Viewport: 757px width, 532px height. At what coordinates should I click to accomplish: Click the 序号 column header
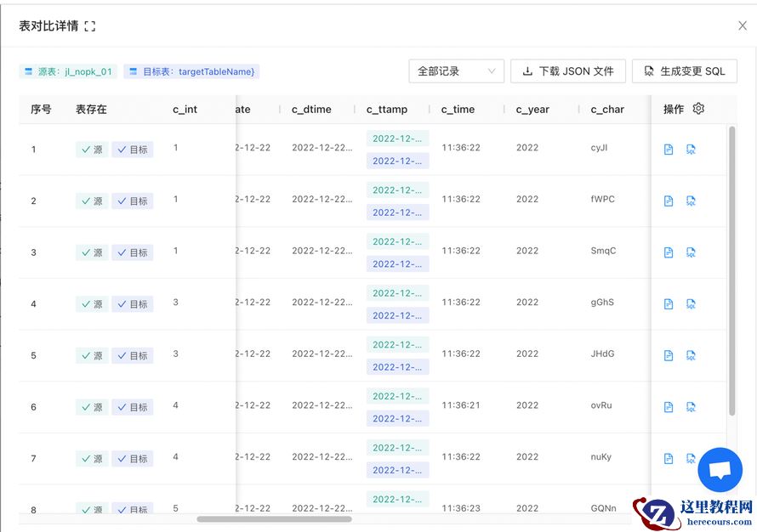click(x=41, y=110)
